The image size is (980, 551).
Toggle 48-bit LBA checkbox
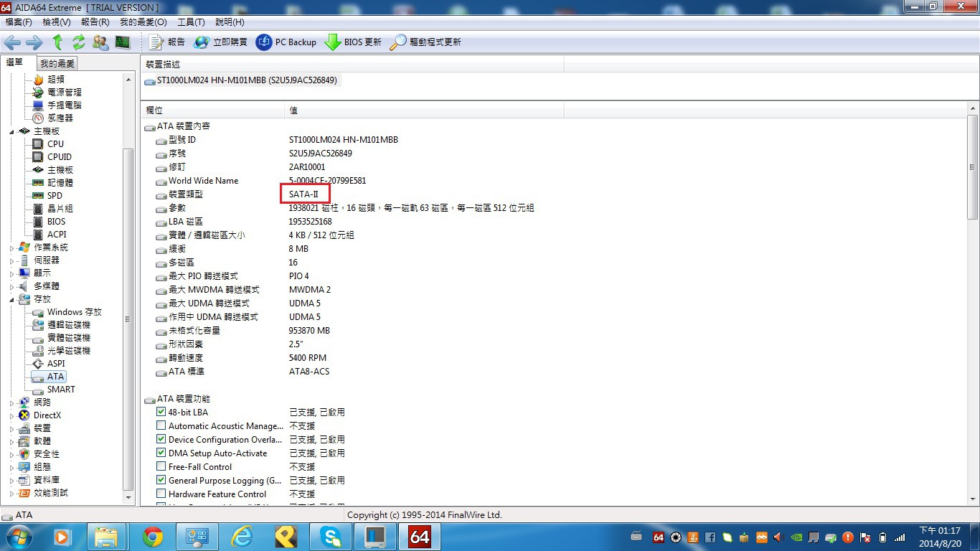(x=161, y=413)
